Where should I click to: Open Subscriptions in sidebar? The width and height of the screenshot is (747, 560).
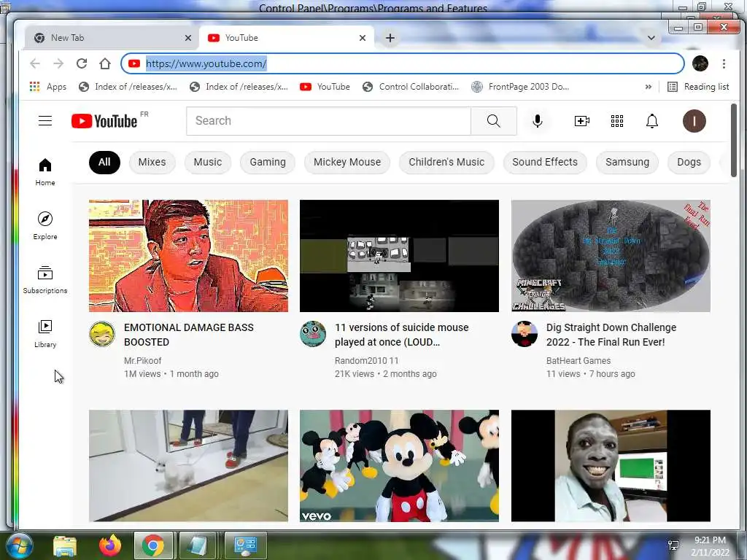pos(44,279)
